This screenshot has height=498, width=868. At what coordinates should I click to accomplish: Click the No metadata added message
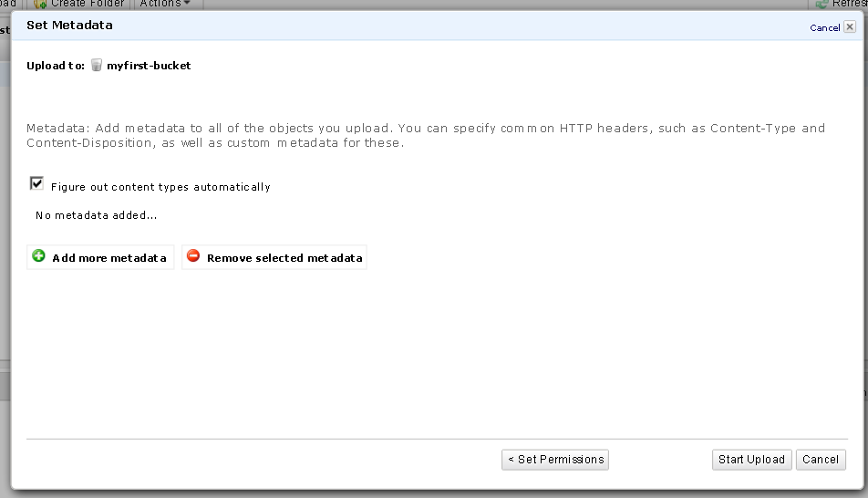coord(96,216)
